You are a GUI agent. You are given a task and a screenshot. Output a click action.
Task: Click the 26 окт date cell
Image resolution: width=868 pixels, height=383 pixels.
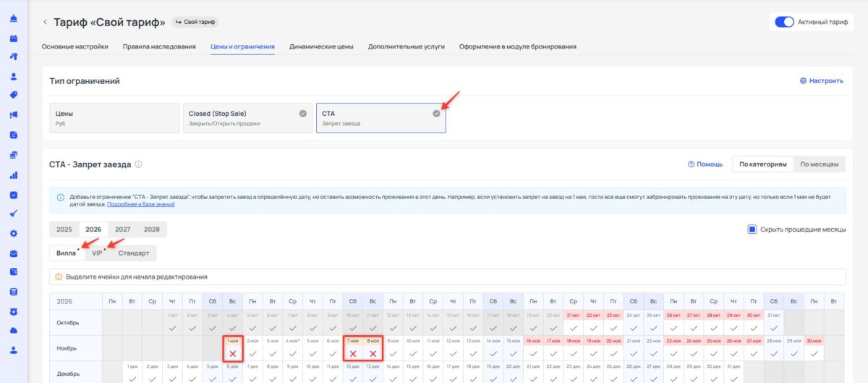pyautogui.click(x=673, y=323)
